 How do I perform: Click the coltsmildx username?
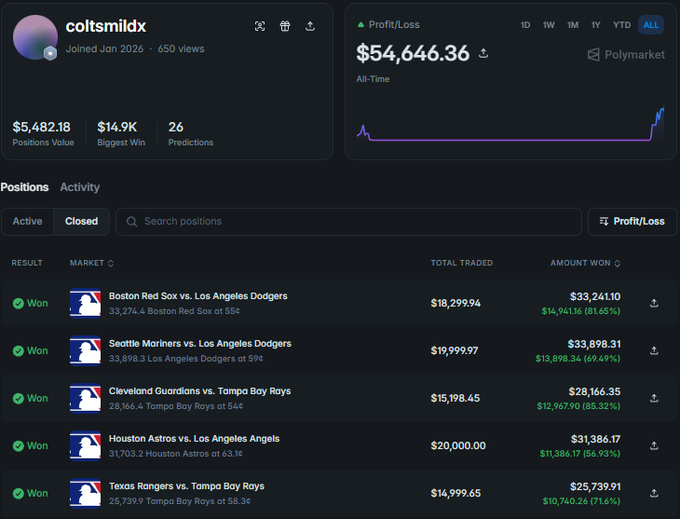pyautogui.click(x=106, y=26)
